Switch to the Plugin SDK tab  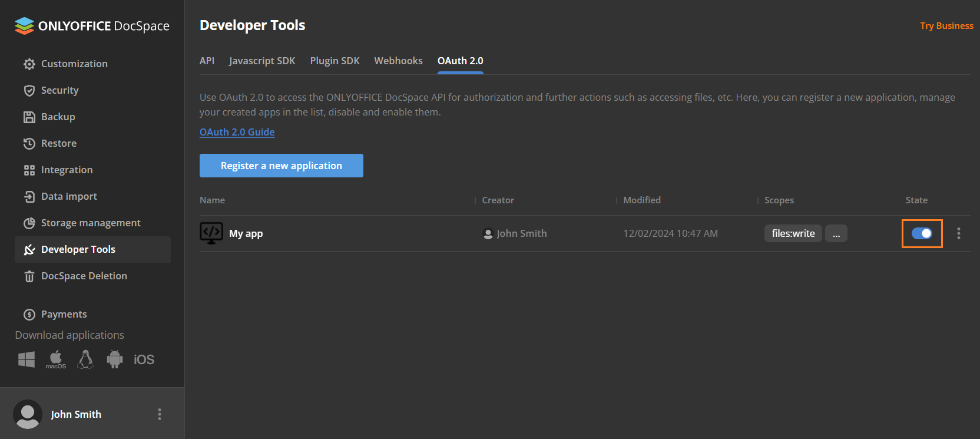pos(335,61)
